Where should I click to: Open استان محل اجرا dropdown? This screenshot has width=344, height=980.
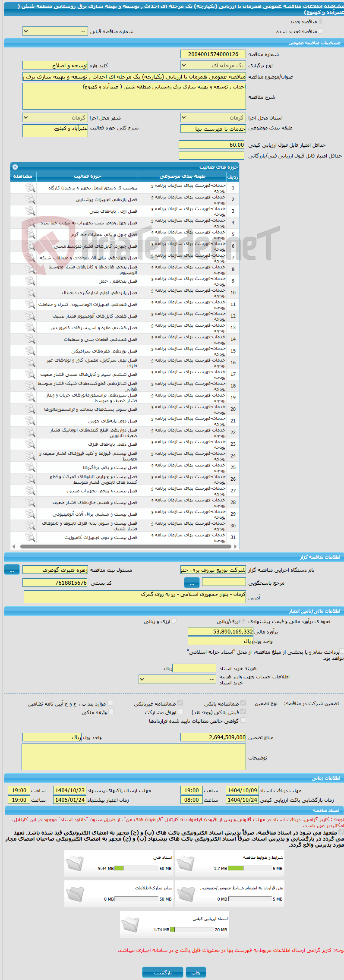[x=213, y=118]
